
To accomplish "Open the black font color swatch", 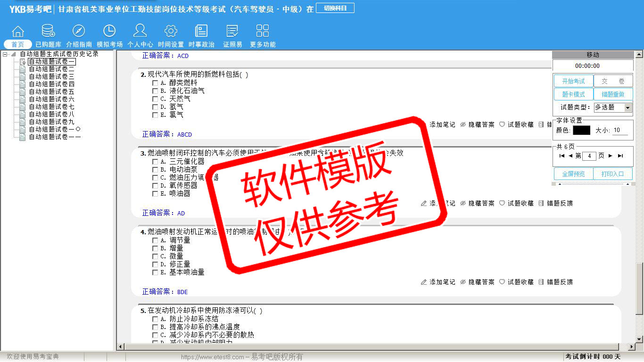I will coord(581,131).
